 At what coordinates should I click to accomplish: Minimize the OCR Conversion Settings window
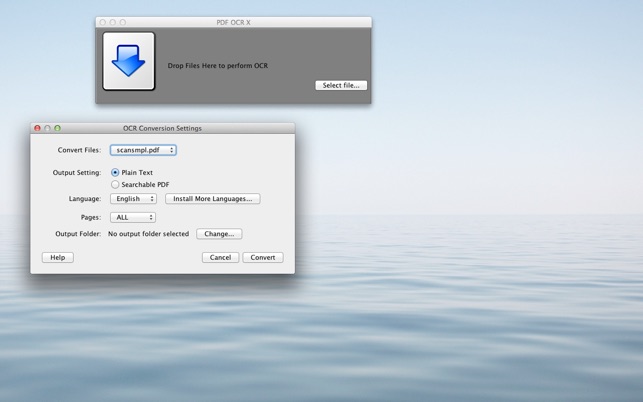point(47,128)
